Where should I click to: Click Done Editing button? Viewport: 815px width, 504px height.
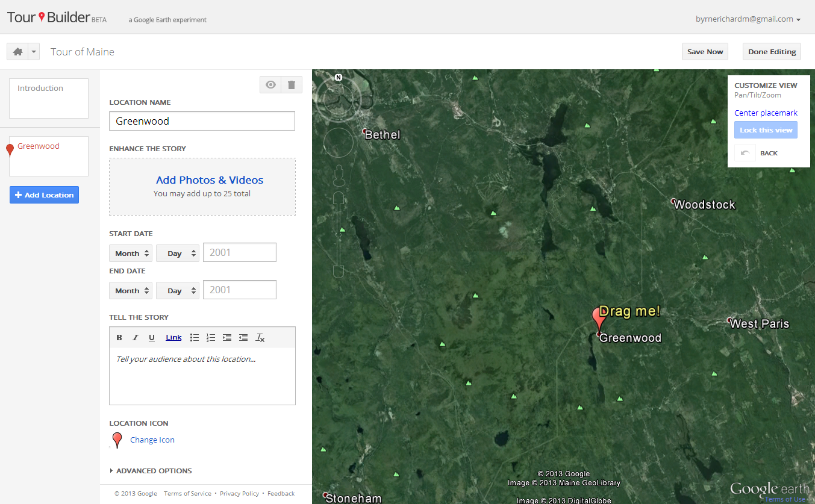point(772,52)
